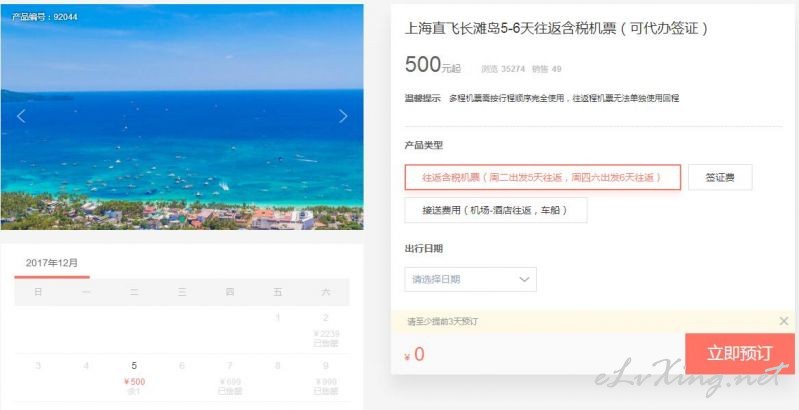Choose the 签证费 product type

720,177
